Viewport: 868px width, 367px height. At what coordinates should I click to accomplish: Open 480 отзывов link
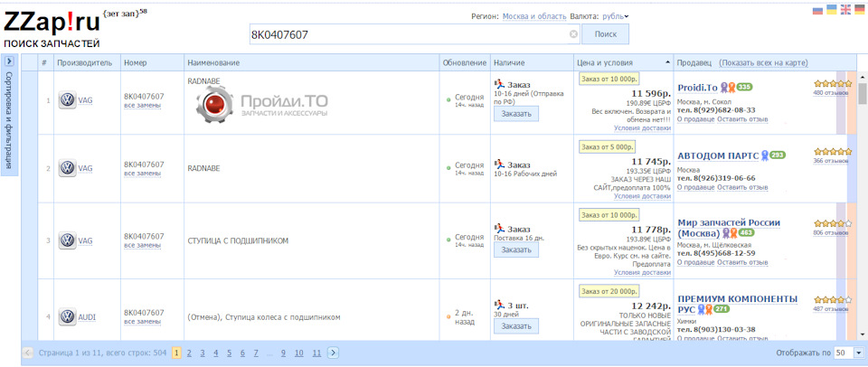pos(830,93)
